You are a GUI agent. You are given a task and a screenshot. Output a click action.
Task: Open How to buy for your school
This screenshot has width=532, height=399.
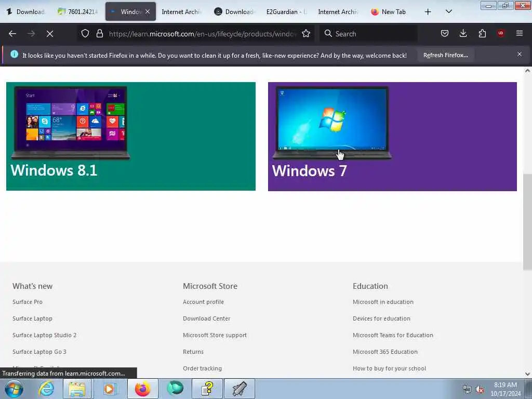click(x=389, y=368)
